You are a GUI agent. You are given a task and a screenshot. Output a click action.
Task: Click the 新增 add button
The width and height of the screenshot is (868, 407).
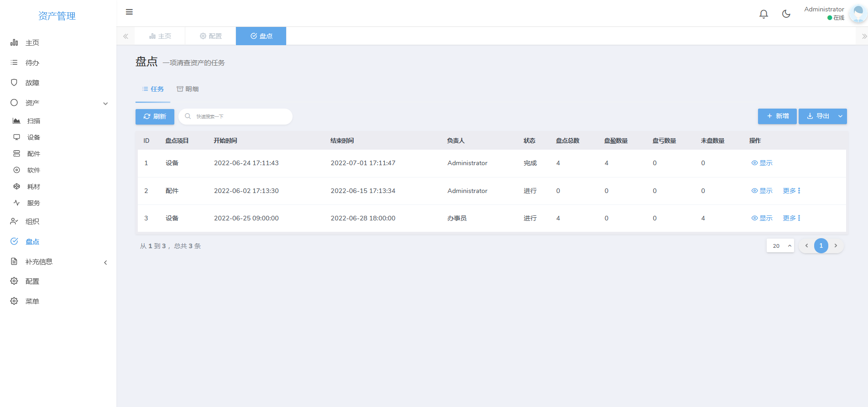tap(777, 116)
